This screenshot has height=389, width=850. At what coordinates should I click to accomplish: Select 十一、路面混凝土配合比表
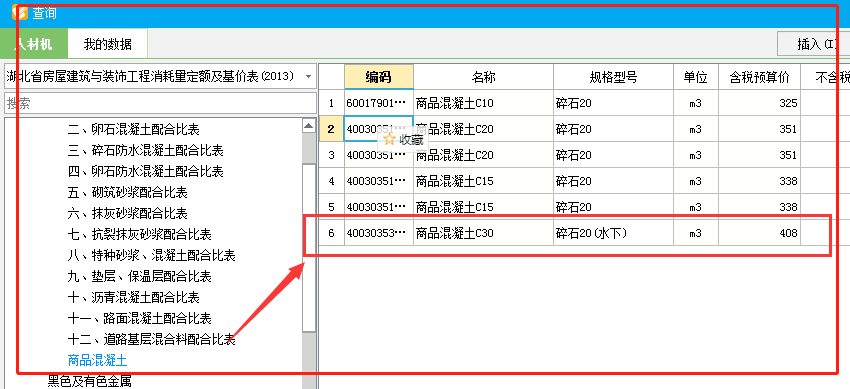click(139, 319)
